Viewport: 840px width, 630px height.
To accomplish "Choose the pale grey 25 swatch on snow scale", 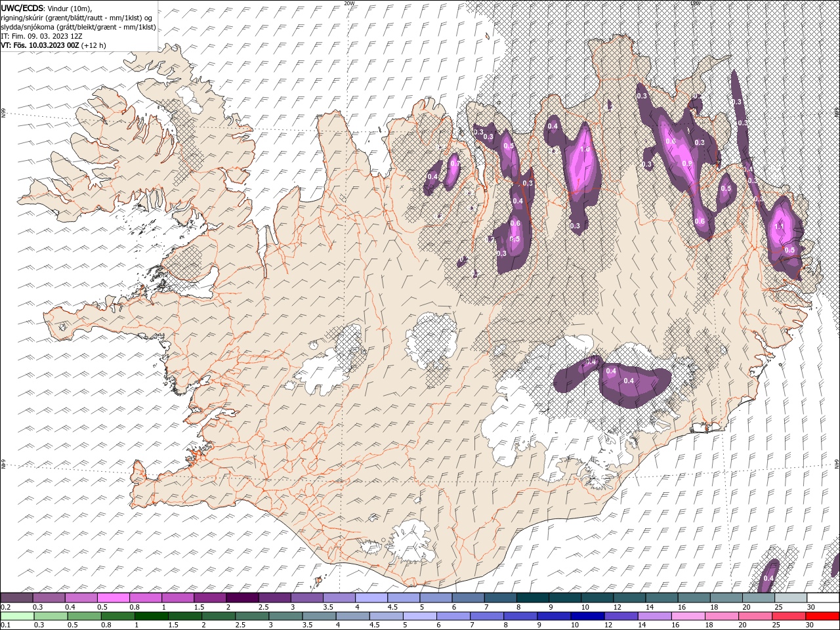I will tap(790, 598).
